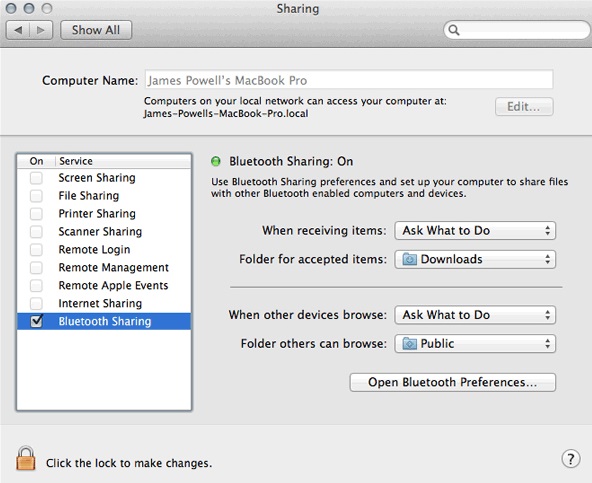Click the Downloads folder icon

coord(409,259)
